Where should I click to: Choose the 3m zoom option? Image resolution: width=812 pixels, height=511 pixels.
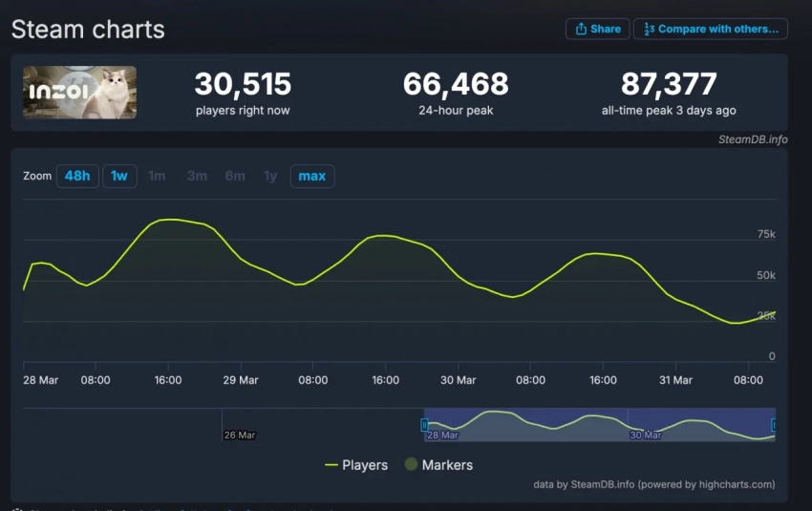(197, 176)
